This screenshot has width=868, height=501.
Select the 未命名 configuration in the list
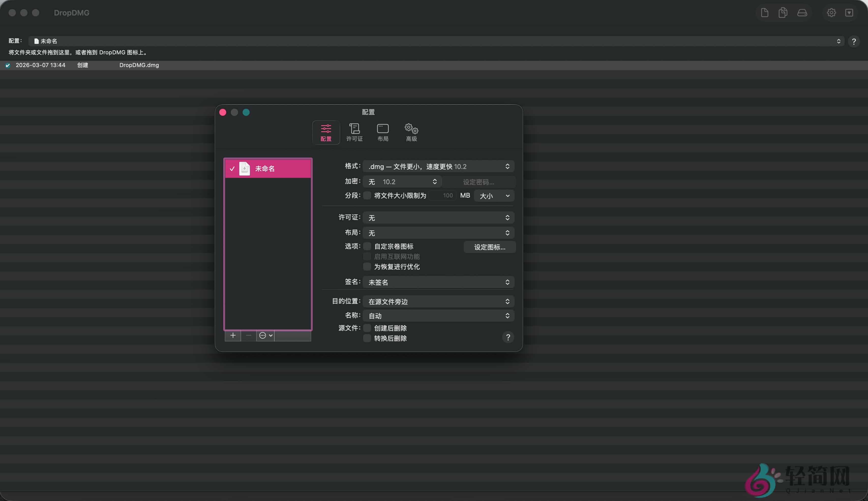coord(268,168)
